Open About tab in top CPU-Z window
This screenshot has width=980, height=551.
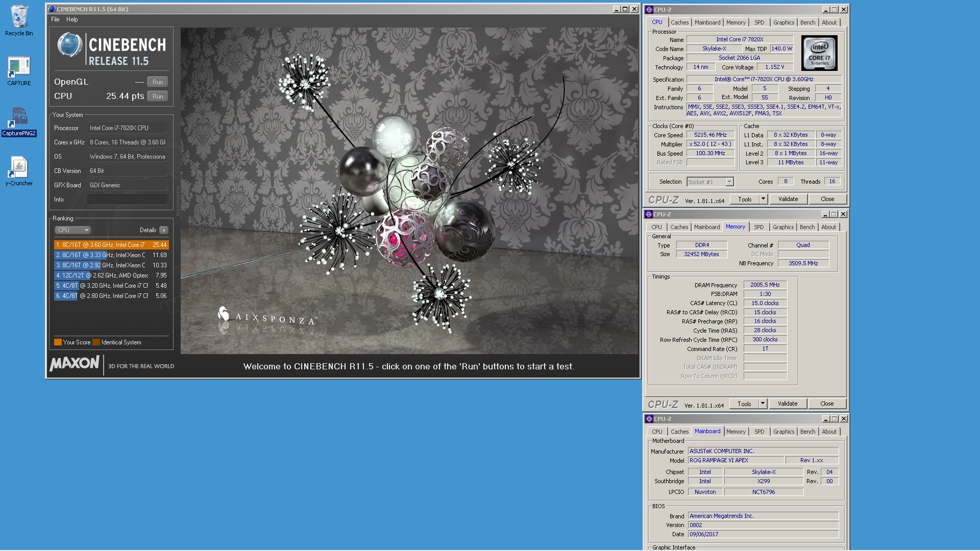[829, 22]
